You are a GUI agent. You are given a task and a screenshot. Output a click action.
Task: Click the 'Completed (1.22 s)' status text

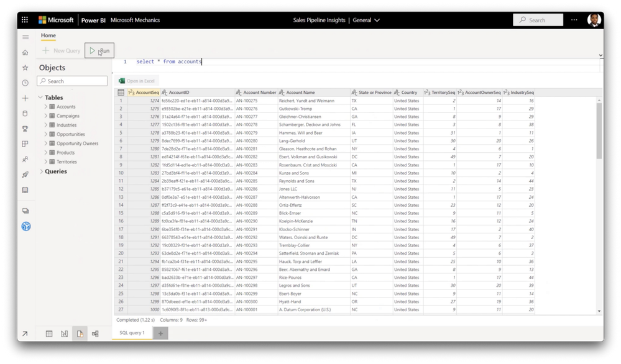(136, 320)
